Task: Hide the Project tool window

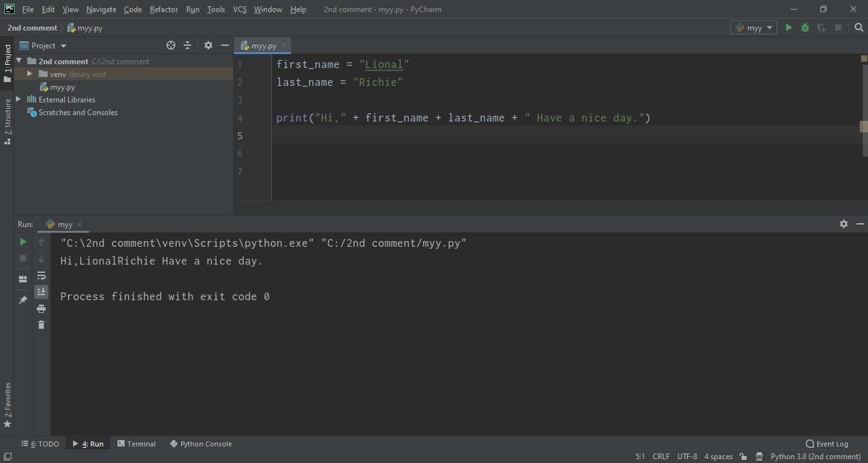Action: tap(225, 45)
